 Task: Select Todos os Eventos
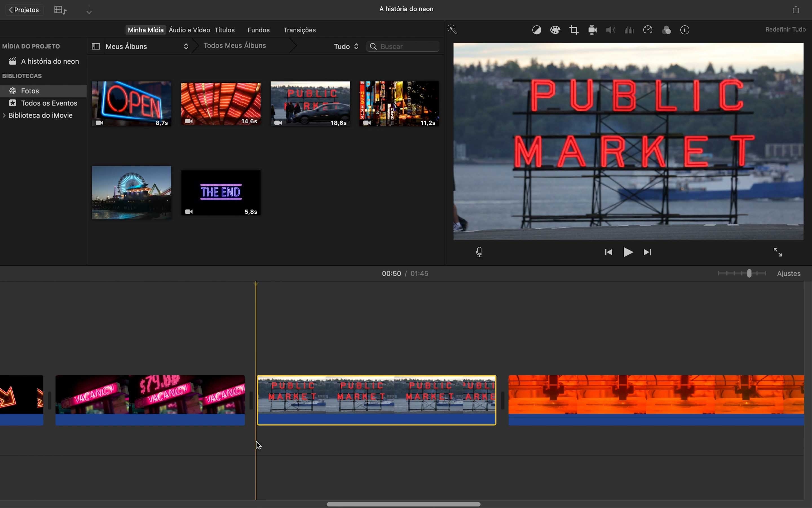(43, 103)
